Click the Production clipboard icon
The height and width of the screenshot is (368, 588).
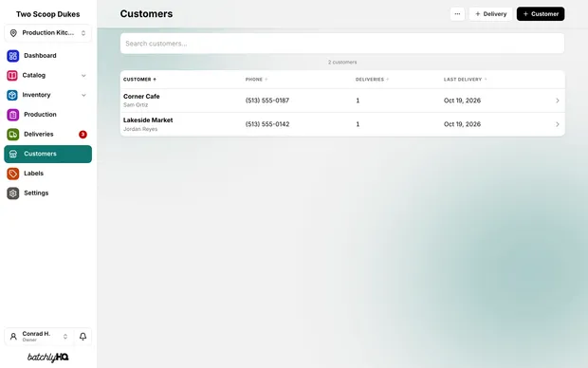[12, 115]
